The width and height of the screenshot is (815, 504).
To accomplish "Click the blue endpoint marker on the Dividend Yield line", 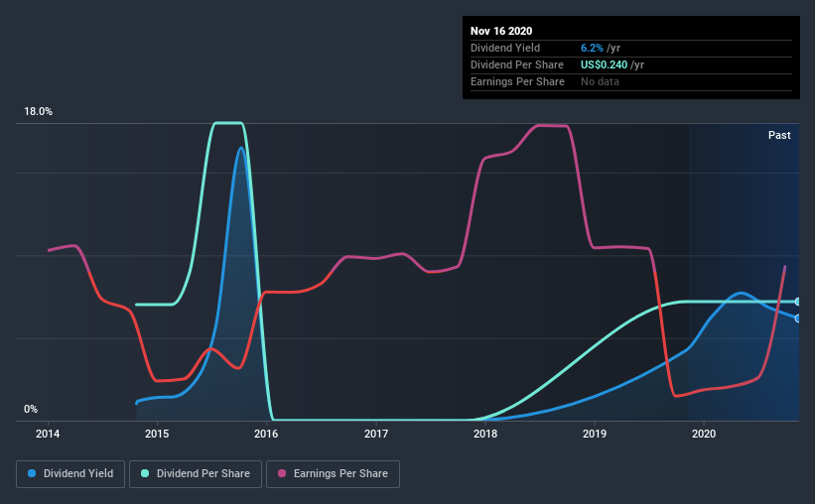I will (x=797, y=318).
